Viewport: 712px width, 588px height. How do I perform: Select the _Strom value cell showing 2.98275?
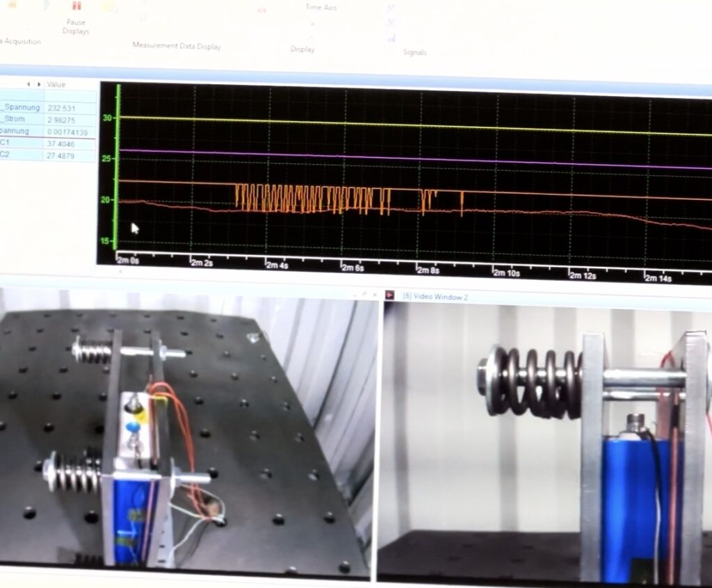(61, 120)
